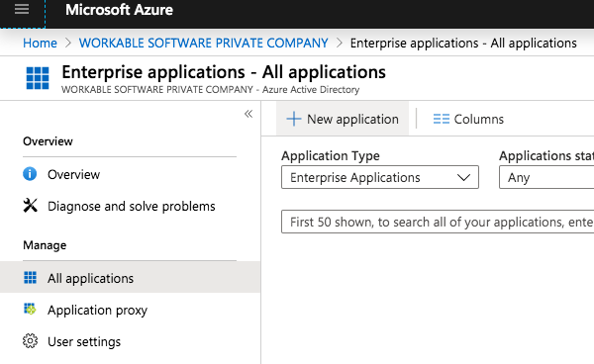Click New application button
Screen dimensions: 594x364
[x=343, y=119]
